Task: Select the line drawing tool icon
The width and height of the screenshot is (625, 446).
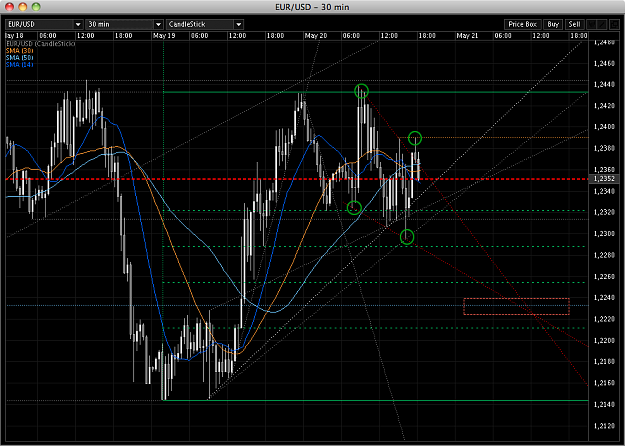Action: click(602, 25)
